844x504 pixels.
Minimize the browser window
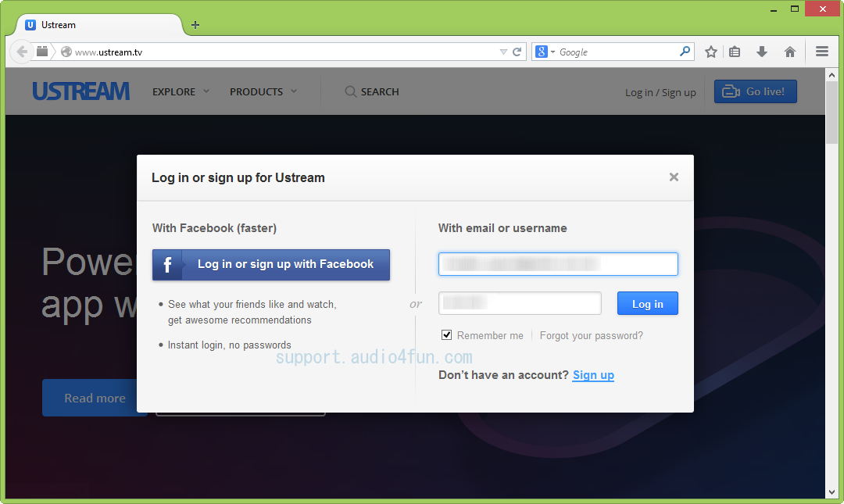coord(774,9)
